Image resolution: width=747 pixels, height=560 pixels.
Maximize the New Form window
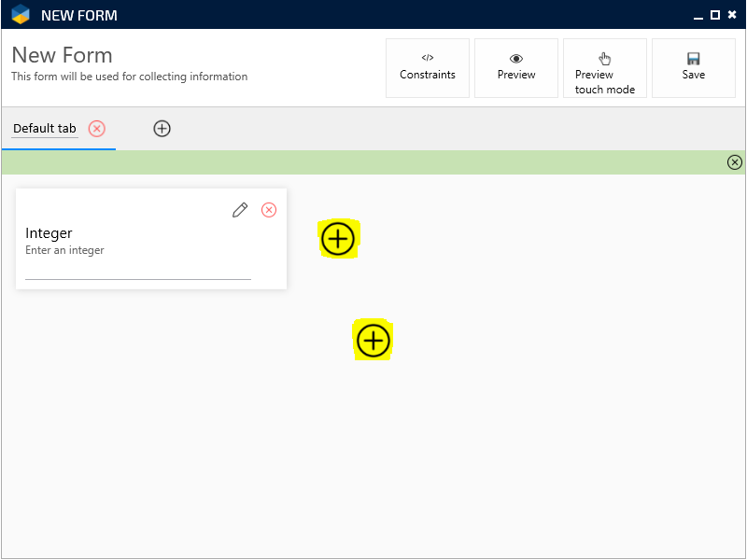point(714,15)
